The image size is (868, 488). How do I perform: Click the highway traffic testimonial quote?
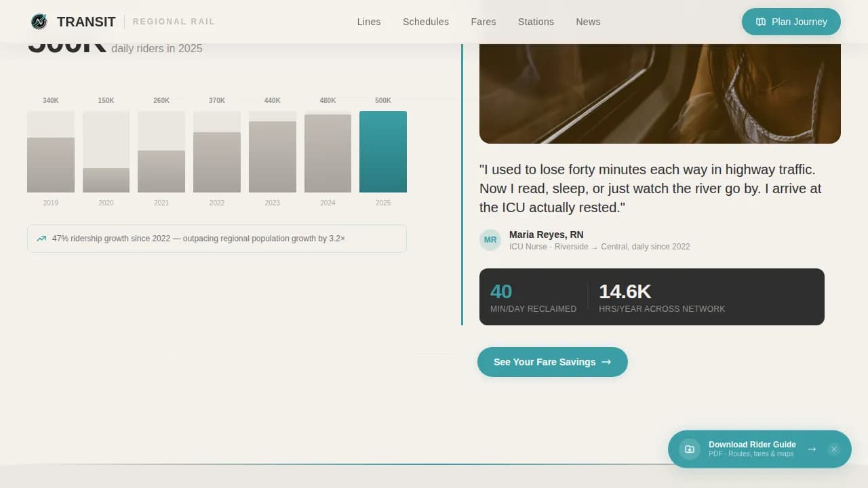coord(650,188)
